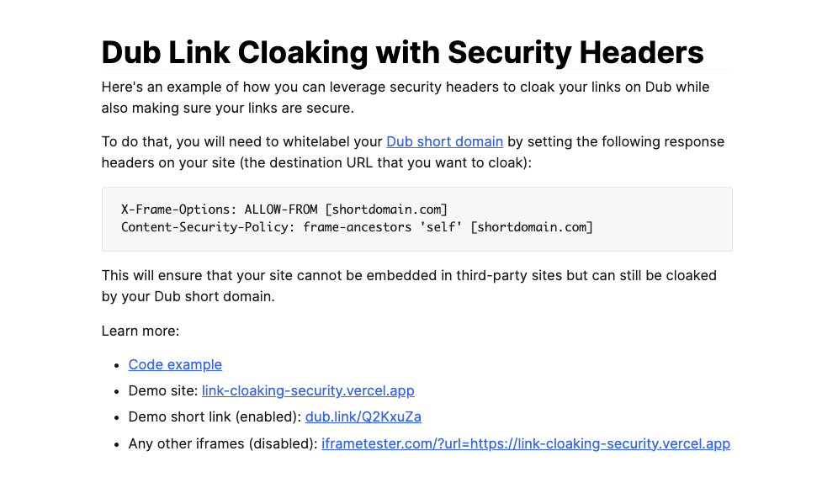Click the 'self' value in the code block

pos(440,227)
